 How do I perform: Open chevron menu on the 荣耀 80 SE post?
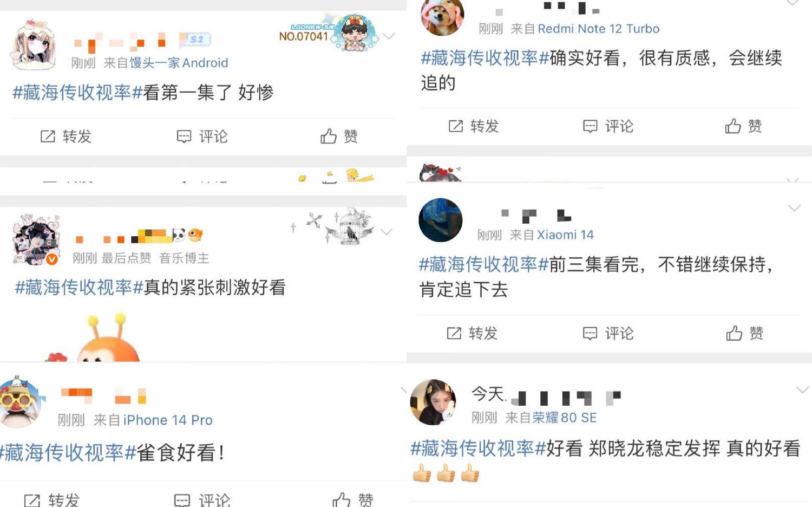click(802, 389)
